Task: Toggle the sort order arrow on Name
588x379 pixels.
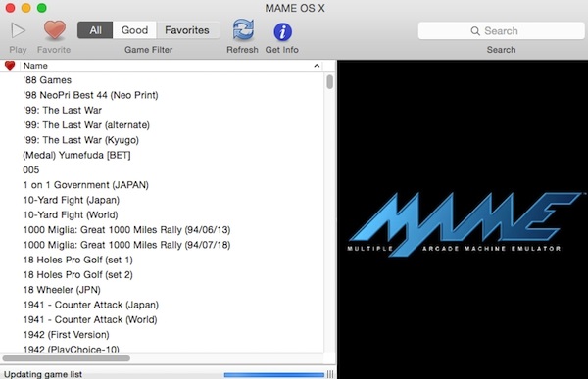Action: [317, 66]
